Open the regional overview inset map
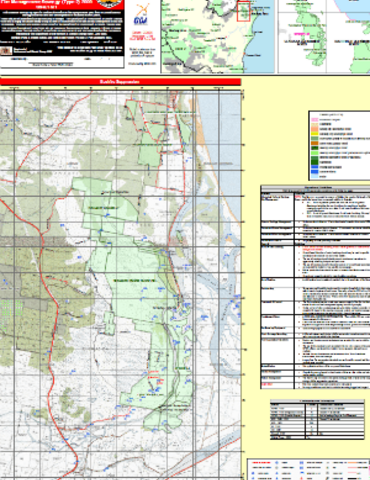The image size is (370, 480). 218,36
